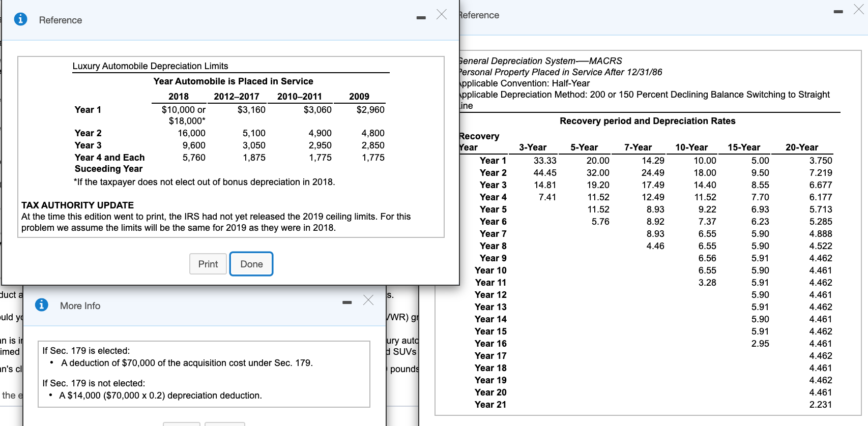
Task: Click the 5.76 rate in Year 6 row
Action: 600,222
